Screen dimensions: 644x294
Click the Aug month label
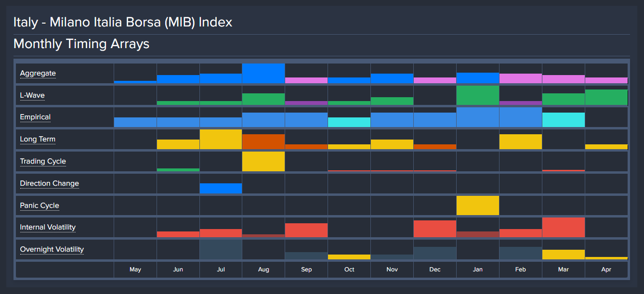click(263, 269)
